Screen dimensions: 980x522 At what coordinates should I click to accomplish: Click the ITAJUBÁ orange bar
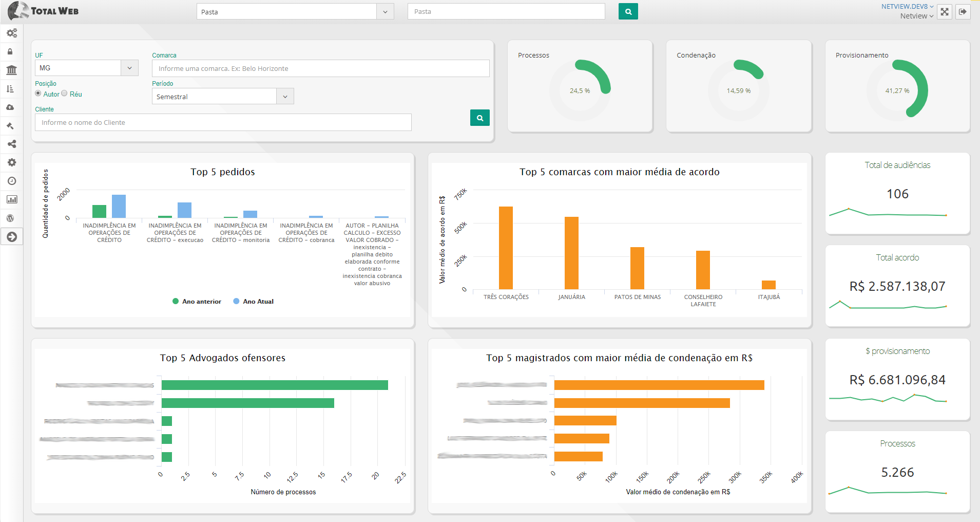(768, 285)
